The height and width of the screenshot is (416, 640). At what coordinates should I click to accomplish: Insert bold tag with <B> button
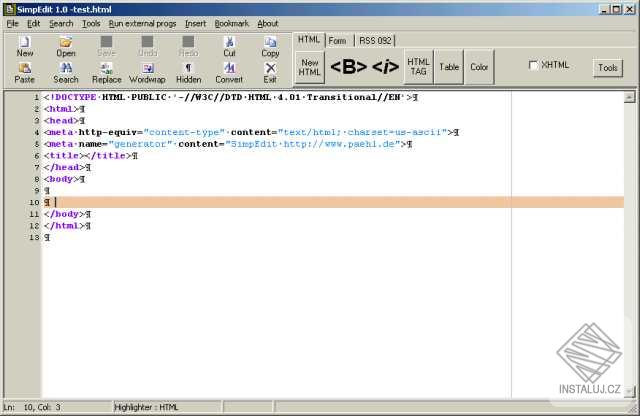coord(349,67)
